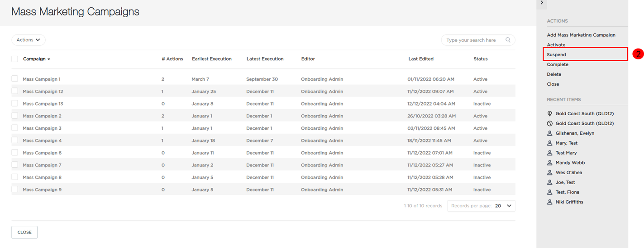Check the box for Mass Campaign 13
The width and height of the screenshot is (644, 248).
click(x=15, y=103)
